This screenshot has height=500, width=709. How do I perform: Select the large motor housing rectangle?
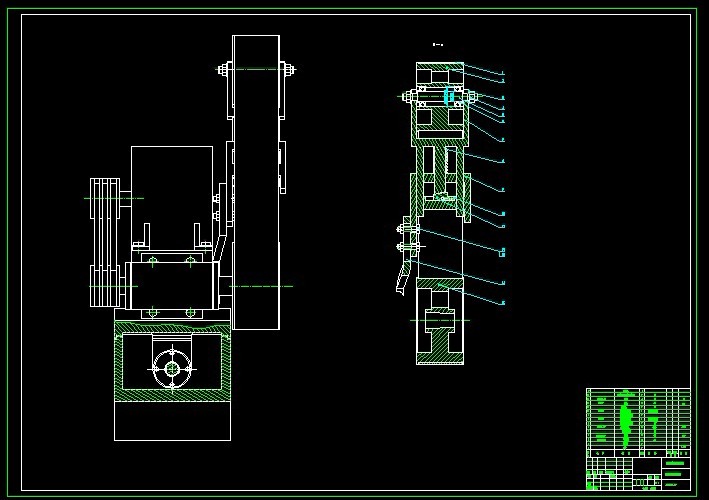[172, 197]
